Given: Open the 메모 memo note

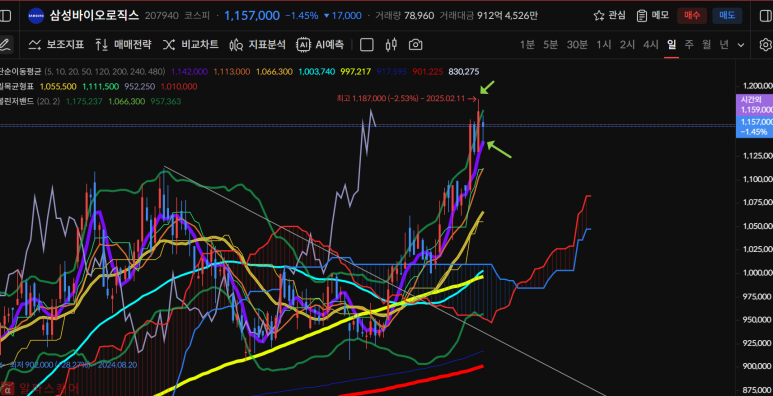Looking at the screenshot, I should pos(653,16).
